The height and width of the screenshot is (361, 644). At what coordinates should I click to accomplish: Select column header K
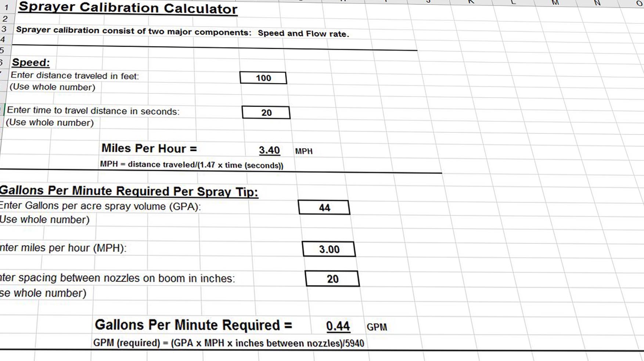tap(471, 2)
